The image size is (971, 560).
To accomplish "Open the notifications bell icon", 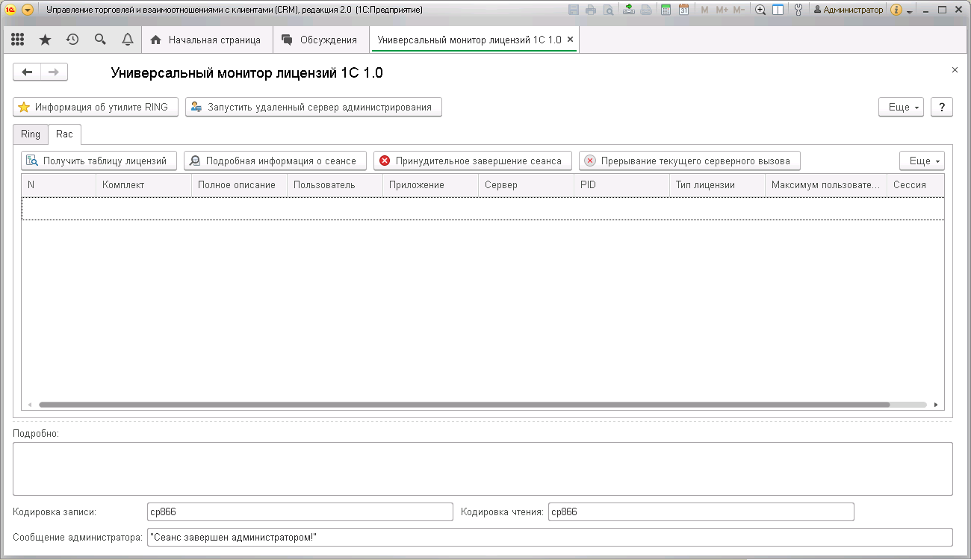I will click(x=128, y=40).
